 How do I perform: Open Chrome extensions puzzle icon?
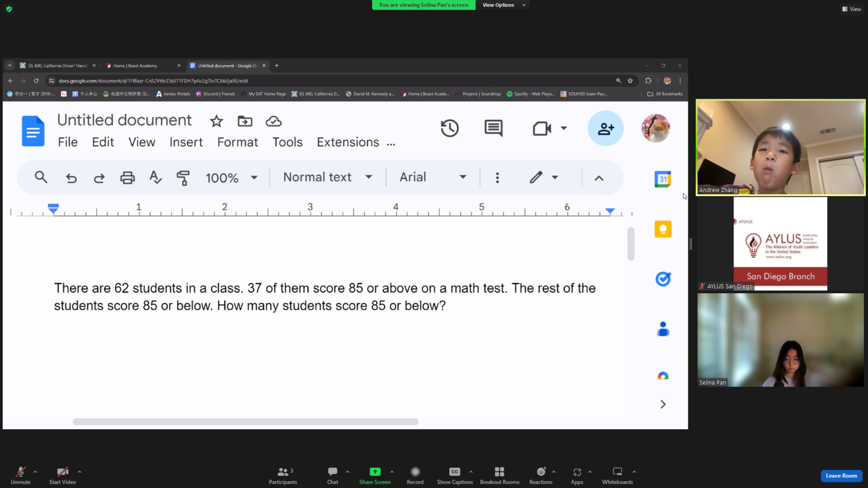click(648, 81)
